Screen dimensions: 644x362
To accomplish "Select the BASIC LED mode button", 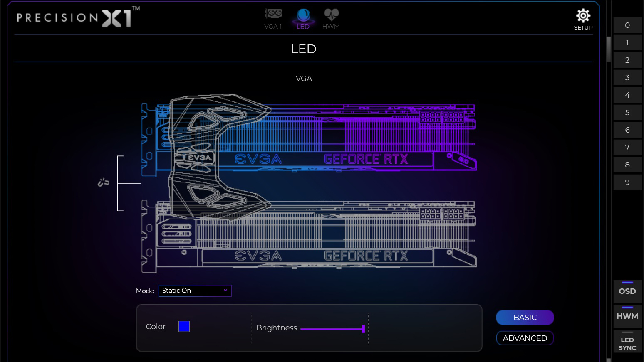I will point(525,318).
